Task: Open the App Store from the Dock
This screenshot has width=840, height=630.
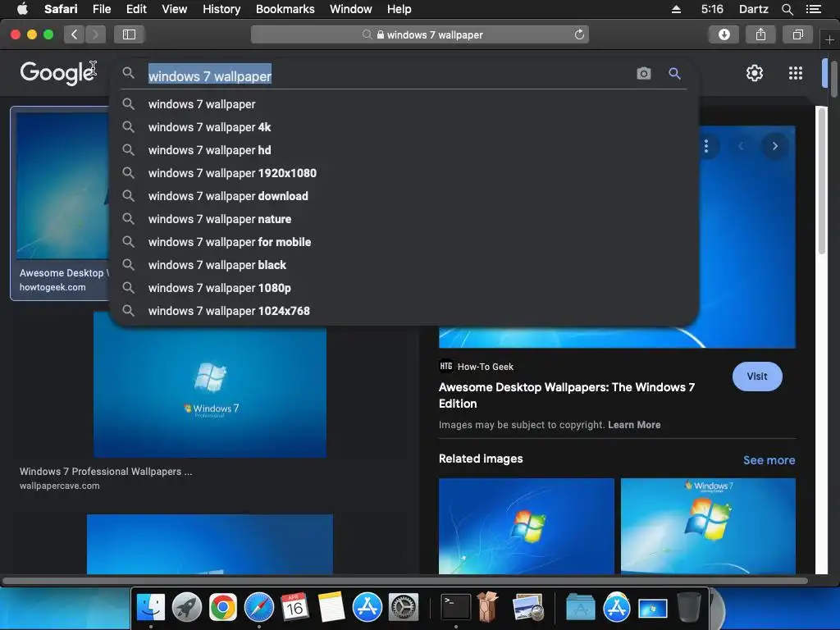Action: click(x=367, y=607)
